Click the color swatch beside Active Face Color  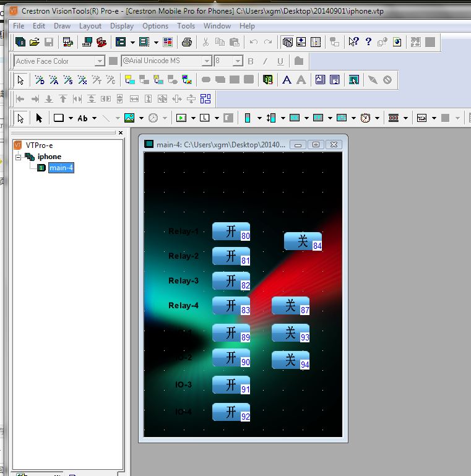coord(113,61)
